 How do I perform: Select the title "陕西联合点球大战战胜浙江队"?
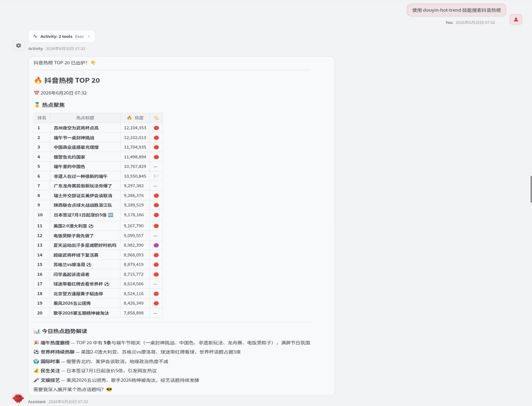tap(83, 205)
